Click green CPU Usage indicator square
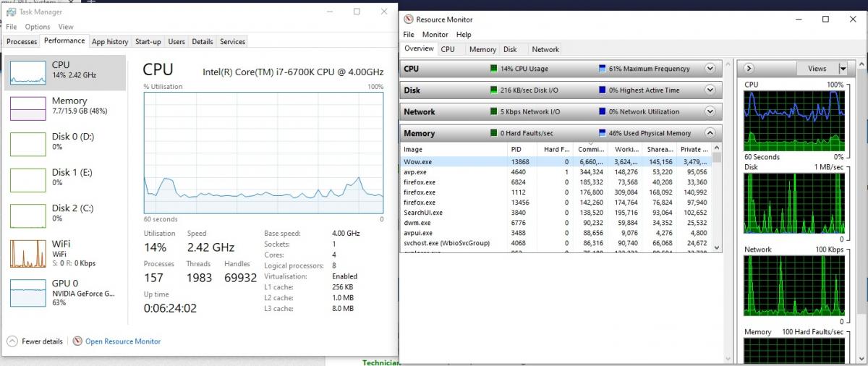This screenshot has height=366, width=868. coord(493,69)
